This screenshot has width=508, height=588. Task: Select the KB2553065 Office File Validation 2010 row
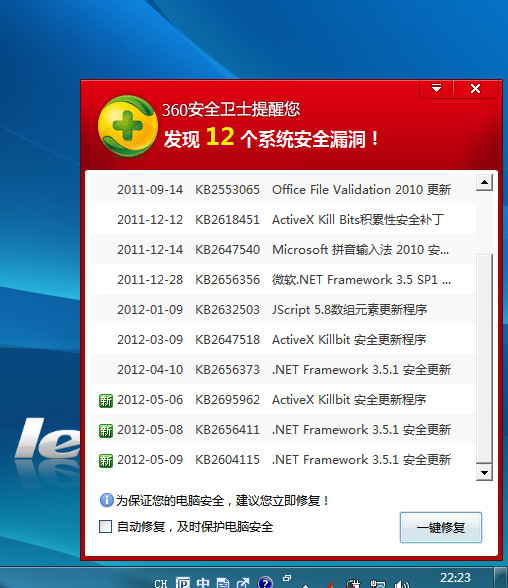282,189
